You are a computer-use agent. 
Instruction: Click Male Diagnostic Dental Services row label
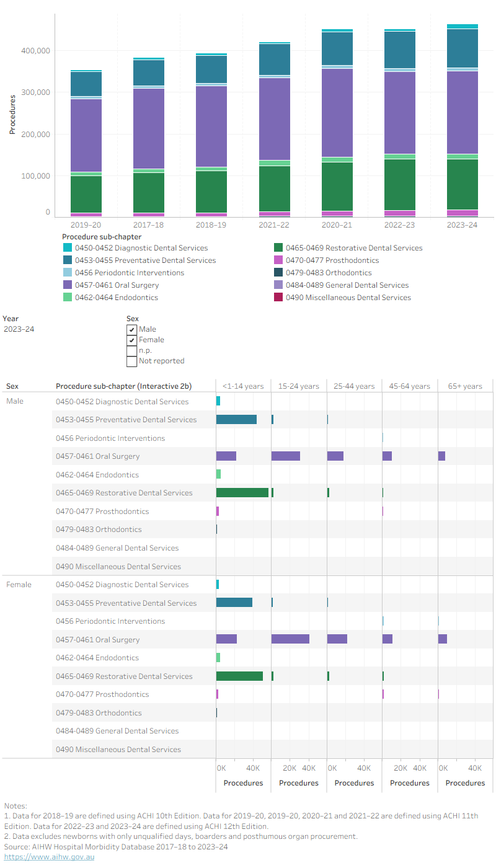click(122, 402)
